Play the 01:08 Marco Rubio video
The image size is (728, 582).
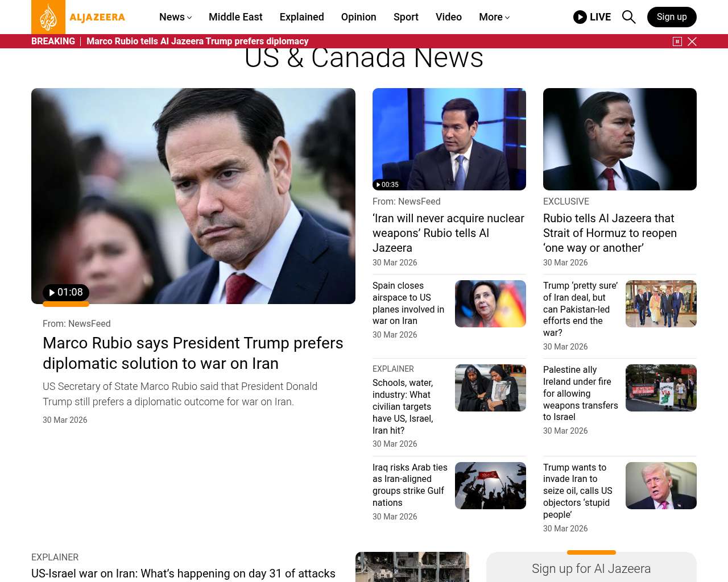coord(66,292)
